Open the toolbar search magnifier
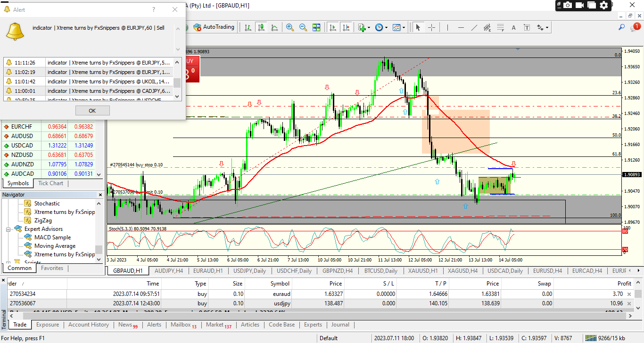This screenshot has height=343, width=644. 622,27
